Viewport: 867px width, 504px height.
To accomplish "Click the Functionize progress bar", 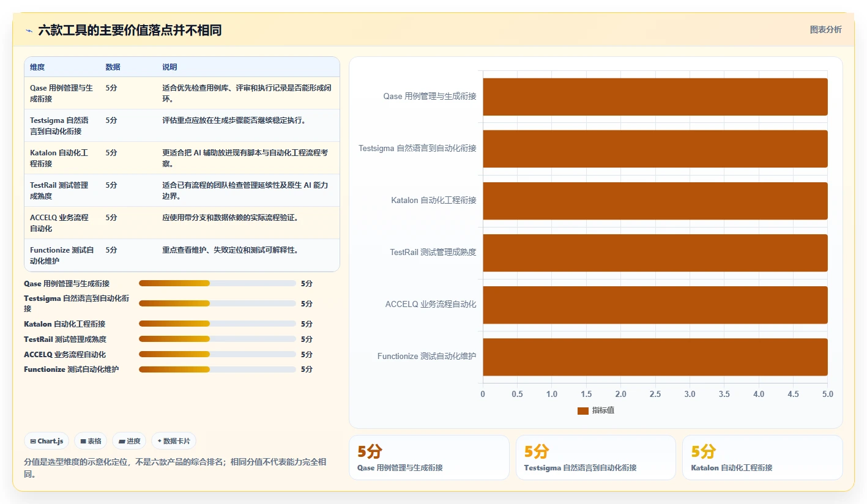I will (217, 369).
